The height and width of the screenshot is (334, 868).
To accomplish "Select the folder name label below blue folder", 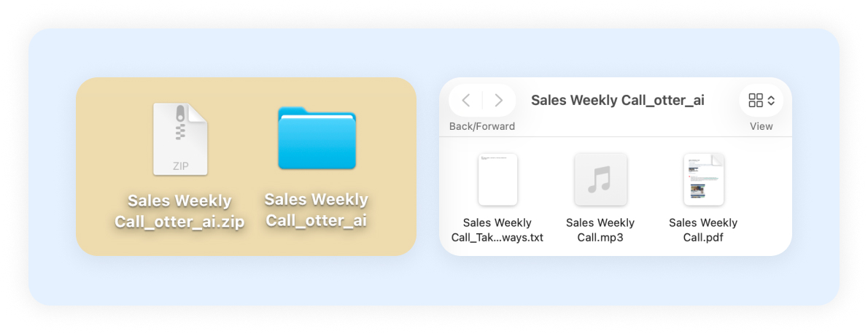I will (x=316, y=210).
